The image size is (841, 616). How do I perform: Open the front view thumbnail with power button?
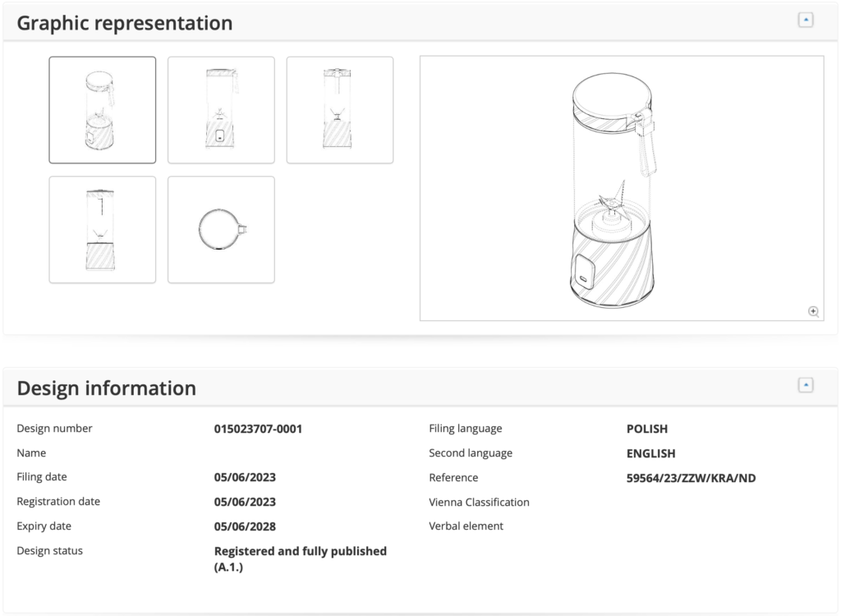tap(221, 110)
